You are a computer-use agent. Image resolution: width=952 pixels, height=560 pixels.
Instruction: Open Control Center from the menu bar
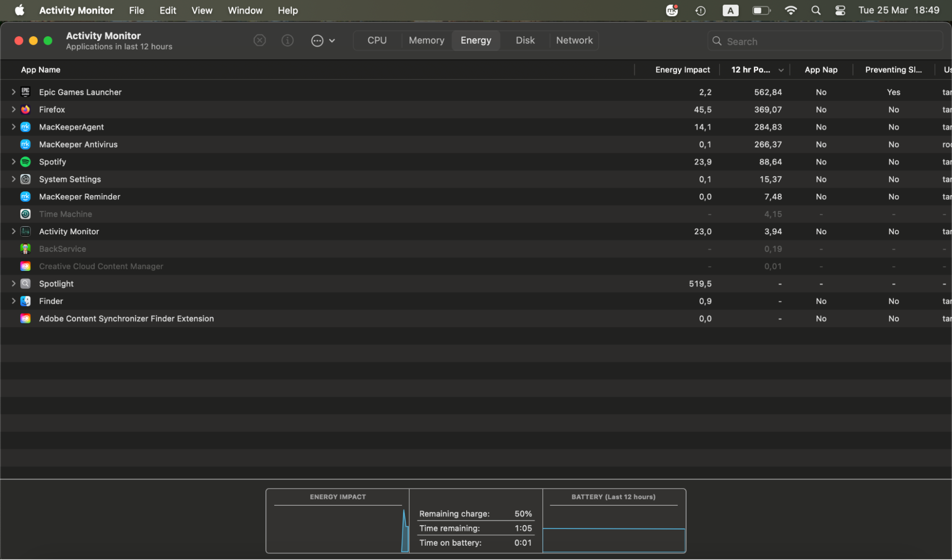tap(840, 10)
